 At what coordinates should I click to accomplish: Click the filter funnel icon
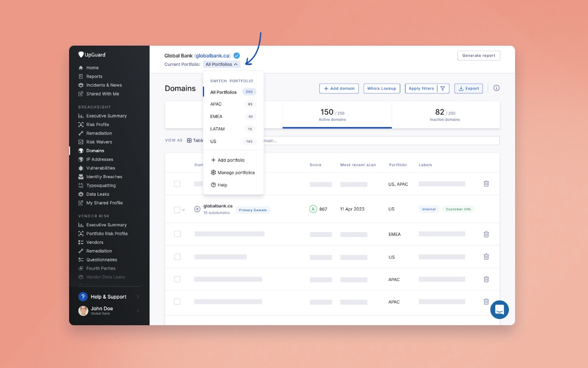(443, 88)
